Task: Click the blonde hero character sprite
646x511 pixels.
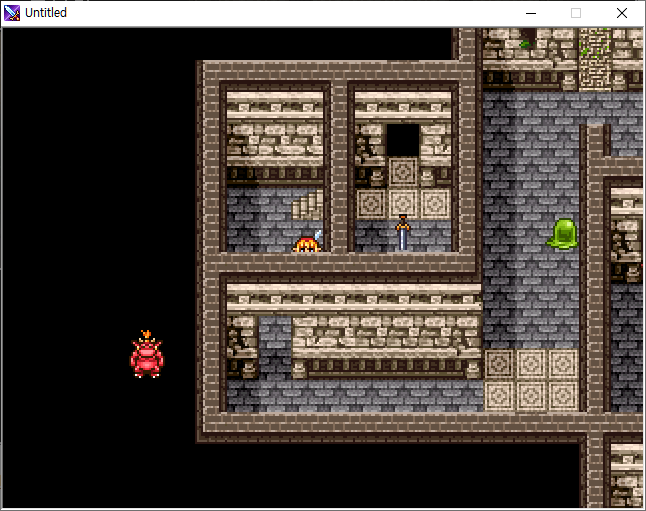Action: pyautogui.click(x=307, y=243)
